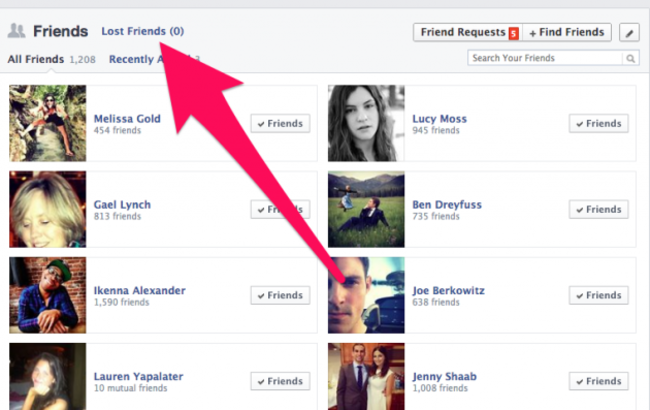This screenshot has height=410, width=650.
Task: Click the Friends header people icon
Action: [16, 31]
